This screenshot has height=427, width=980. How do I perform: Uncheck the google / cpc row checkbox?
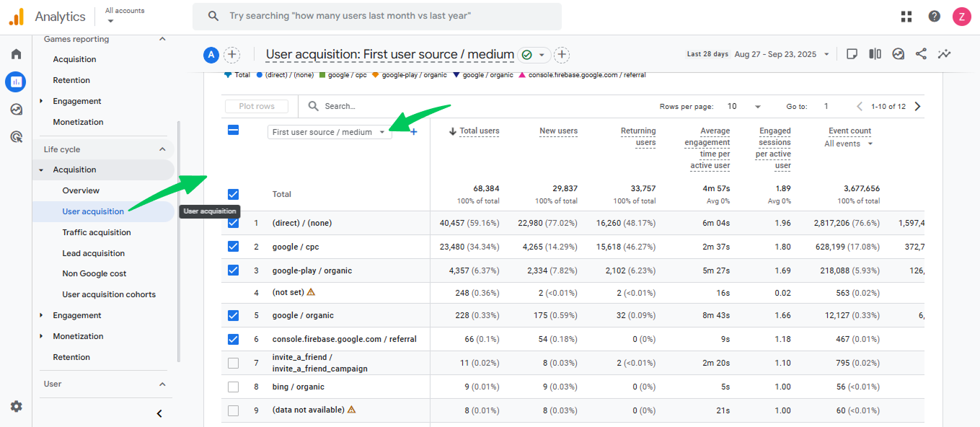coord(233,247)
